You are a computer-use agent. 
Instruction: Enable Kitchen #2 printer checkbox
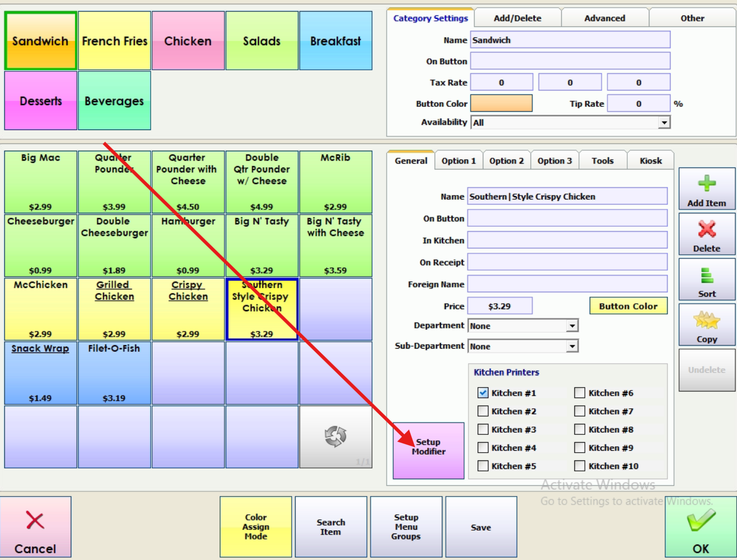[x=483, y=411]
